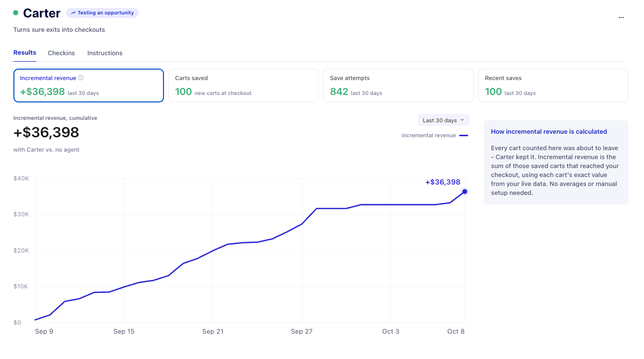Click the $20K y-axis label
This screenshot has width=644, height=359.
[21, 251]
